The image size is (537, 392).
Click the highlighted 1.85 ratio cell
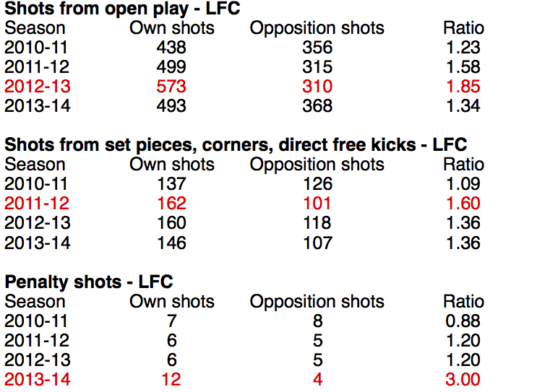pyautogui.click(x=463, y=87)
